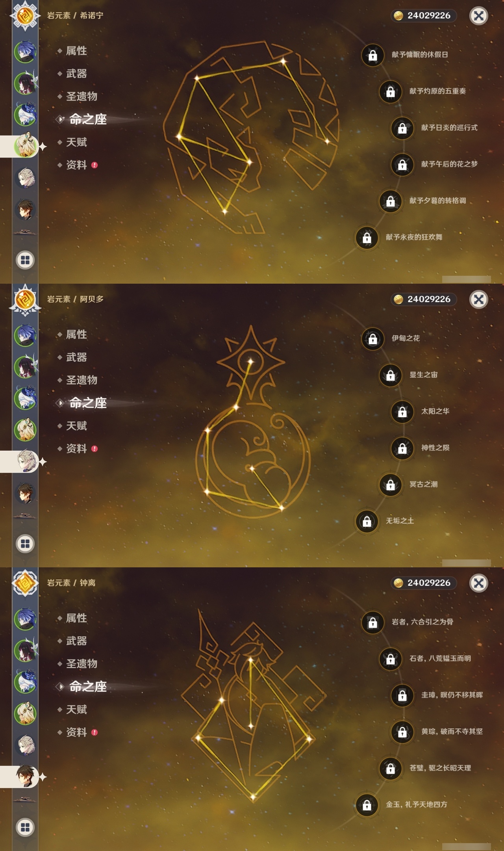Open locked constellation 无垢之土
This screenshot has width=504, height=851.
point(367,521)
